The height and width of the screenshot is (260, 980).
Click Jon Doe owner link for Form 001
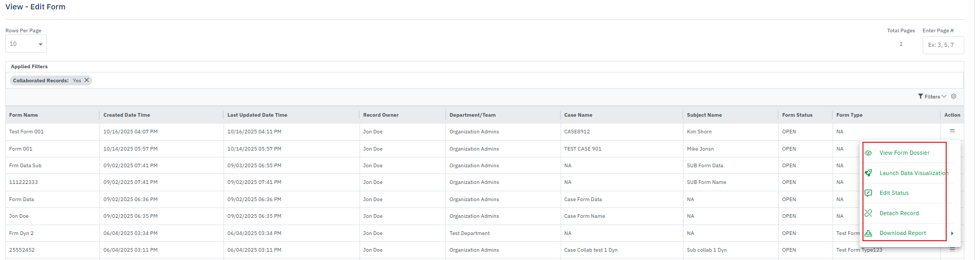point(373,149)
